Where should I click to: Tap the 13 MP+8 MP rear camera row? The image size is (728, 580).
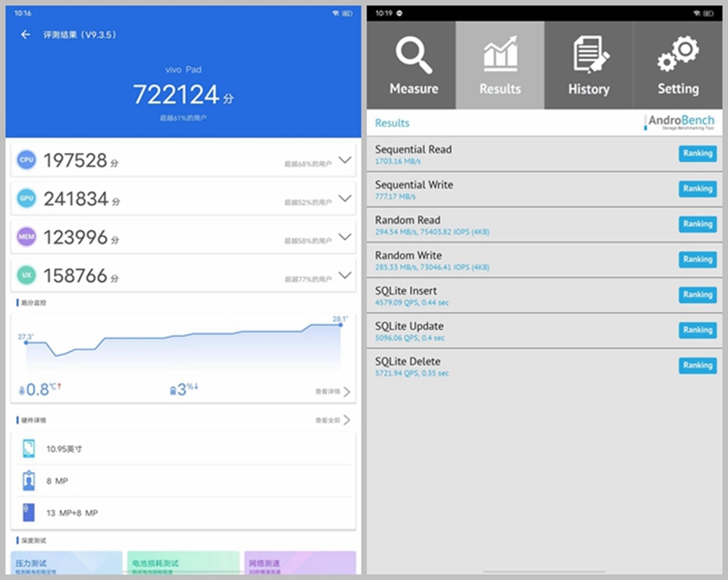pyautogui.click(x=183, y=512)
